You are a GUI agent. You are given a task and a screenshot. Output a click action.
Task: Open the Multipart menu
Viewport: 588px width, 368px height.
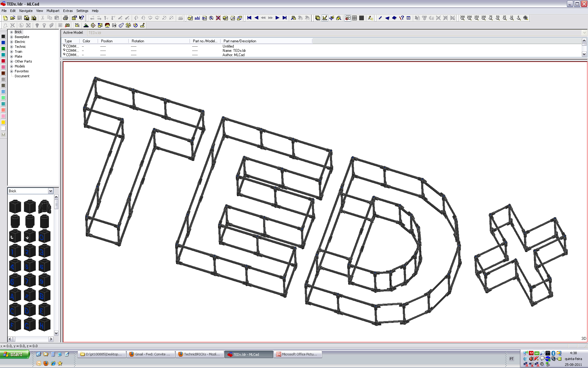[53, 11]
